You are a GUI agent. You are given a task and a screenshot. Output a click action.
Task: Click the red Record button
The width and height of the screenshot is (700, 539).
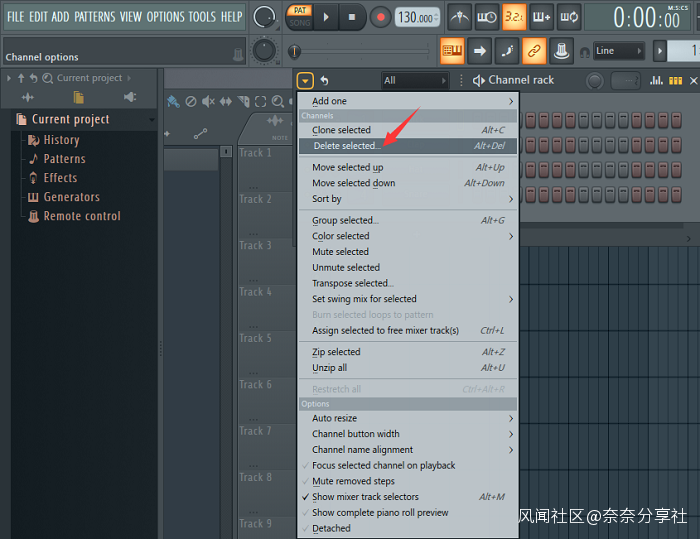[x=380, y=17]
